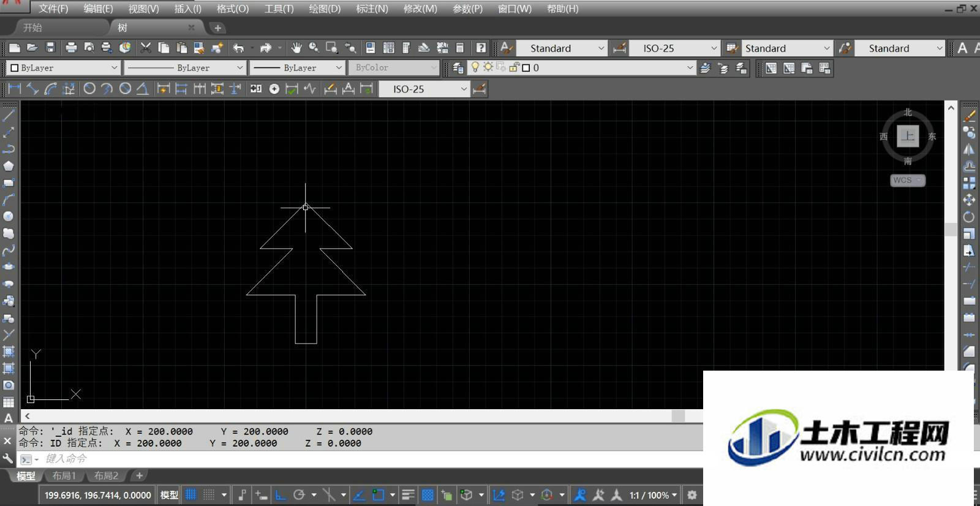Open the lineweight ByLayer dropdown
The image size is (980, 506).
[297, 67]
